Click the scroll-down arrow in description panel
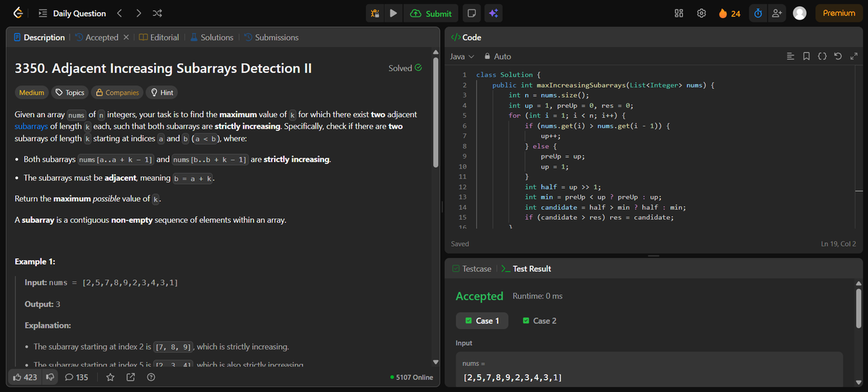Screen dimensions: 868x392 [435, 362]
